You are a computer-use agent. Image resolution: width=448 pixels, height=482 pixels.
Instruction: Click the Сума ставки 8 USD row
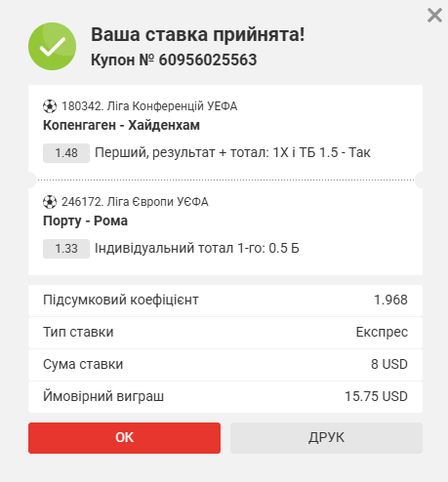coord(225,365)
